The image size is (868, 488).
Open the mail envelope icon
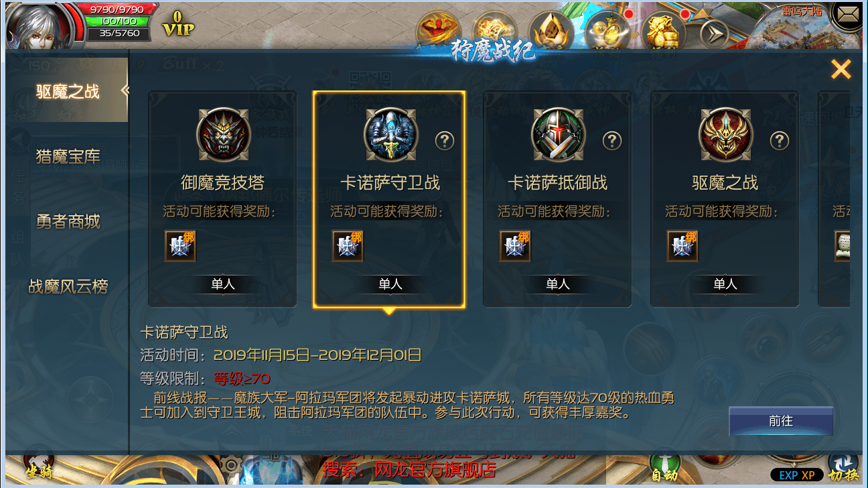848,15
